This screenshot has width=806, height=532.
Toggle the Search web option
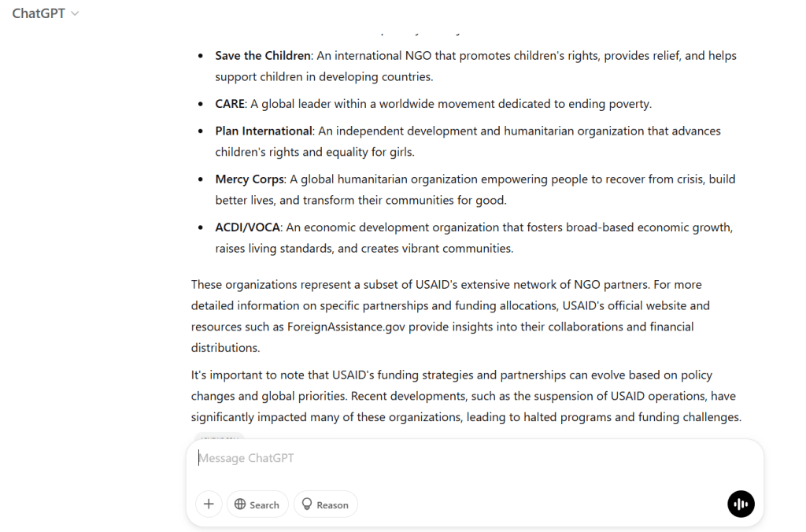[257, 504]
